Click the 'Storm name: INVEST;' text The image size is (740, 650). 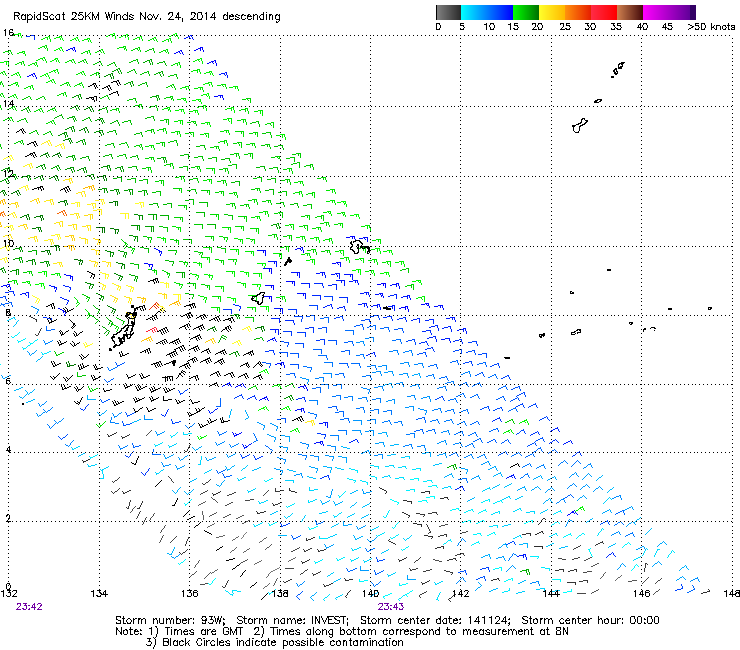click(293, 620)
